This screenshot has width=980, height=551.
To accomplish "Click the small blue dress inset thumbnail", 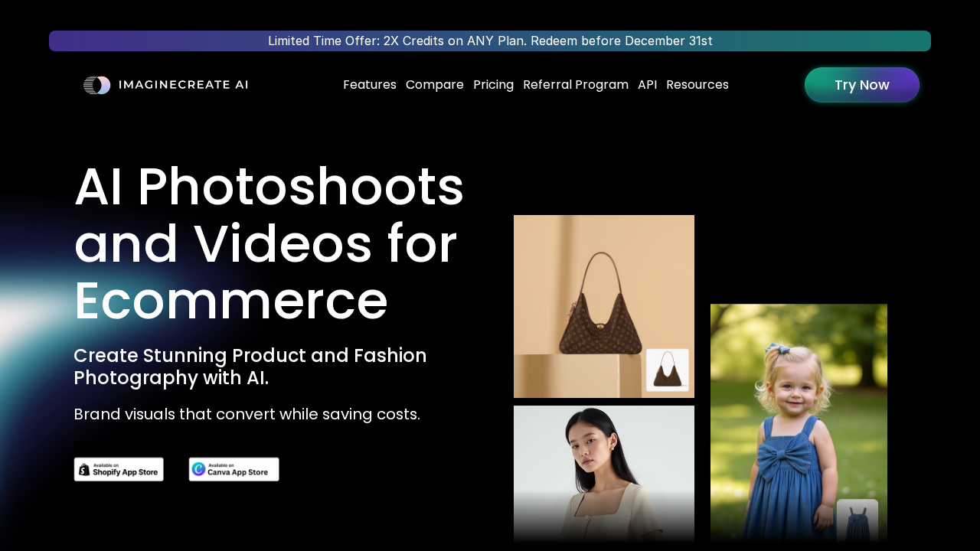I will 857,520.
